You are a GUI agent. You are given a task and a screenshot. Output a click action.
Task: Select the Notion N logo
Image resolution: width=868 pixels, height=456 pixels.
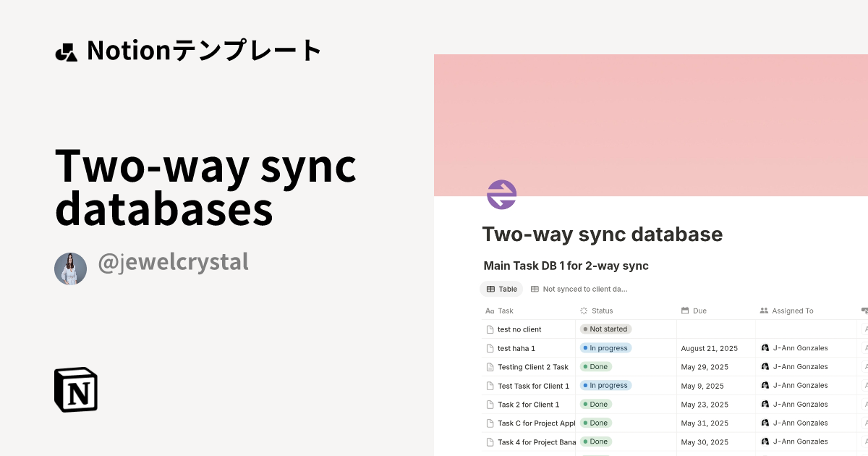pyautogui.click(x=75, y=390)
